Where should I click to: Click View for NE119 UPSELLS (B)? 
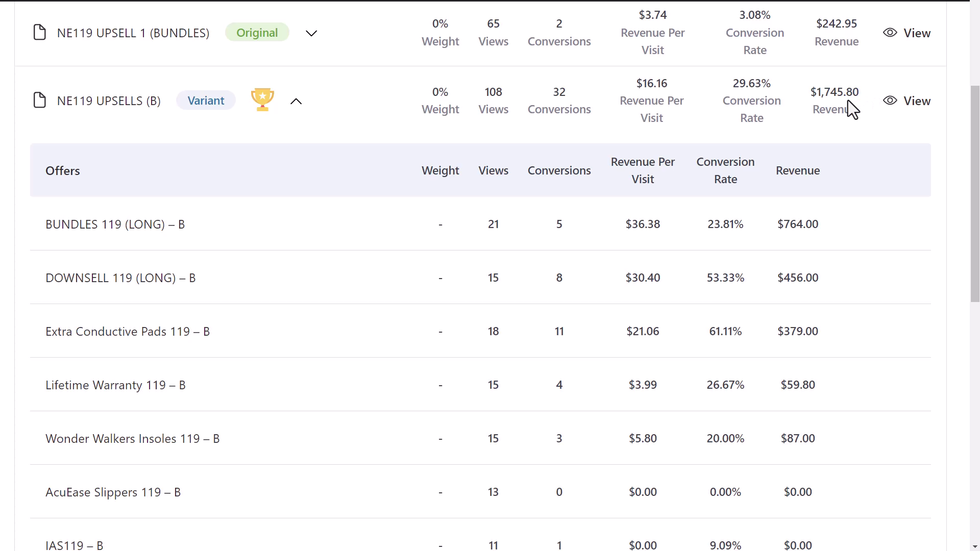click(917, 101)
